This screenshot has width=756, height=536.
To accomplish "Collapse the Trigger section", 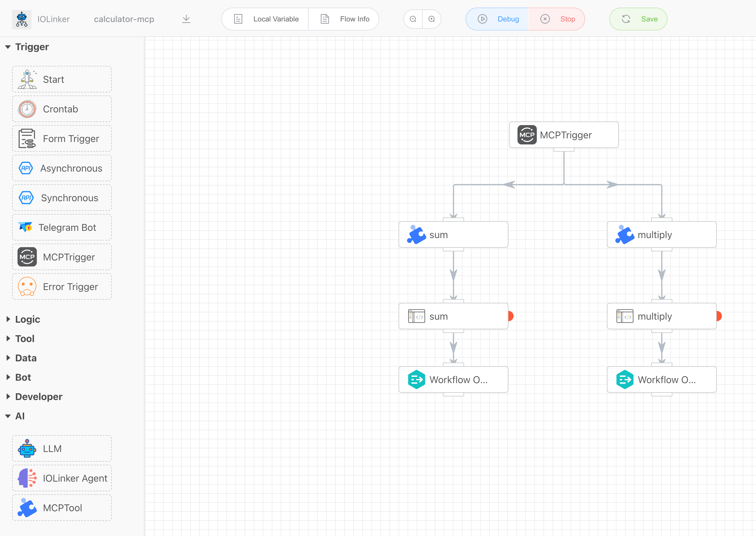I will click(x=8, y=47).
